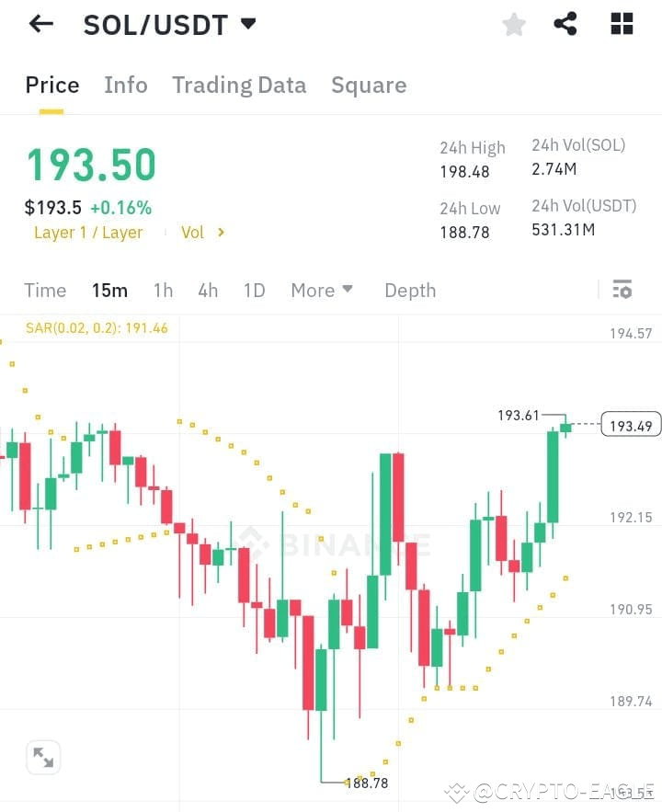Image resolution: width=662 pixels, height=812 pixels.
Task: Expand the chart to fullscreen
Action: click(43, 756)
